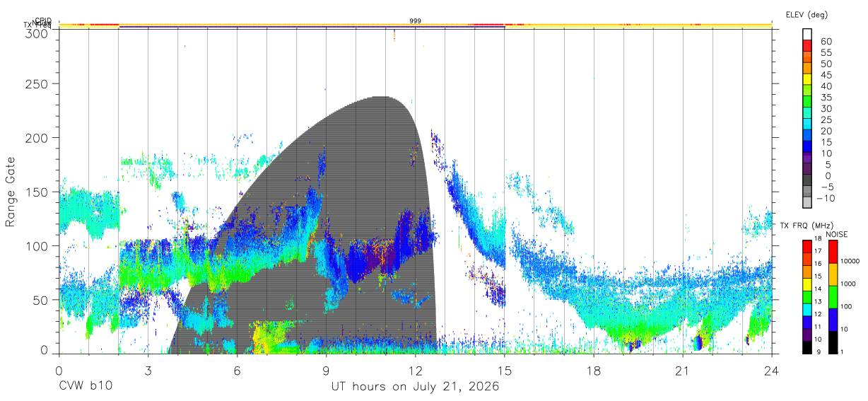Click the CVW b10 radar label
Screen dimensions: 868x401
(x=86, y=387)
